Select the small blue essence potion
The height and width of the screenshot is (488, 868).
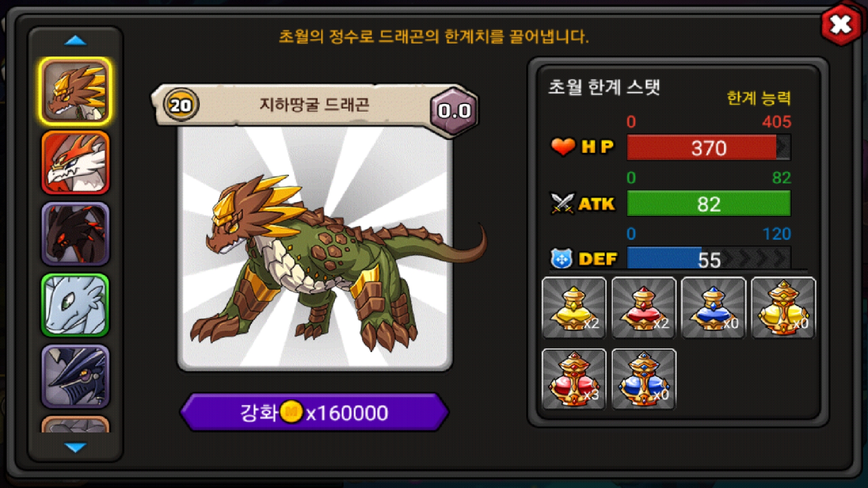pos(713,308)
